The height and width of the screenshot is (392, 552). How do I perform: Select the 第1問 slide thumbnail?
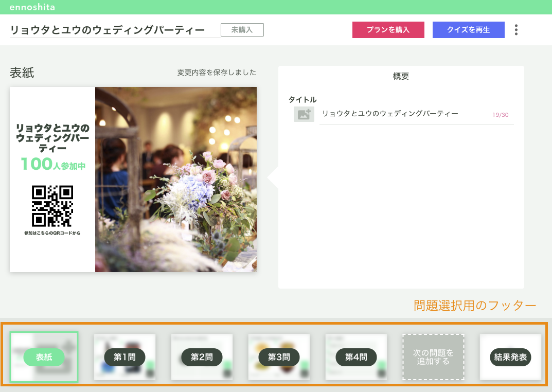pyautogui.click(x=124, y=357)
